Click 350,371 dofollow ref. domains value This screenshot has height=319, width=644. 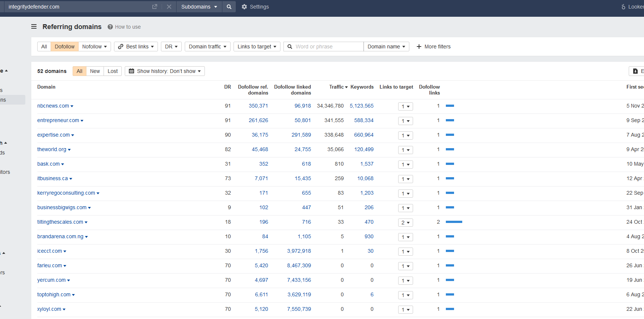(258, 106)
